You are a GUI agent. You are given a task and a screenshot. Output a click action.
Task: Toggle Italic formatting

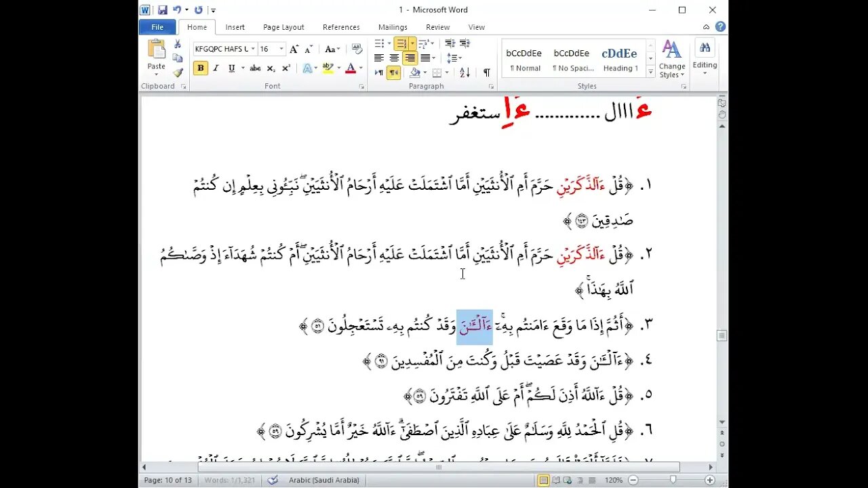216,68
